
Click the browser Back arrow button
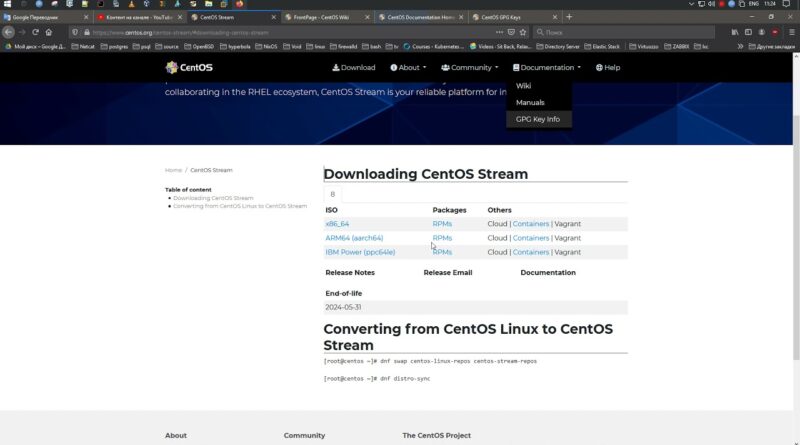[x=8, y=32]
